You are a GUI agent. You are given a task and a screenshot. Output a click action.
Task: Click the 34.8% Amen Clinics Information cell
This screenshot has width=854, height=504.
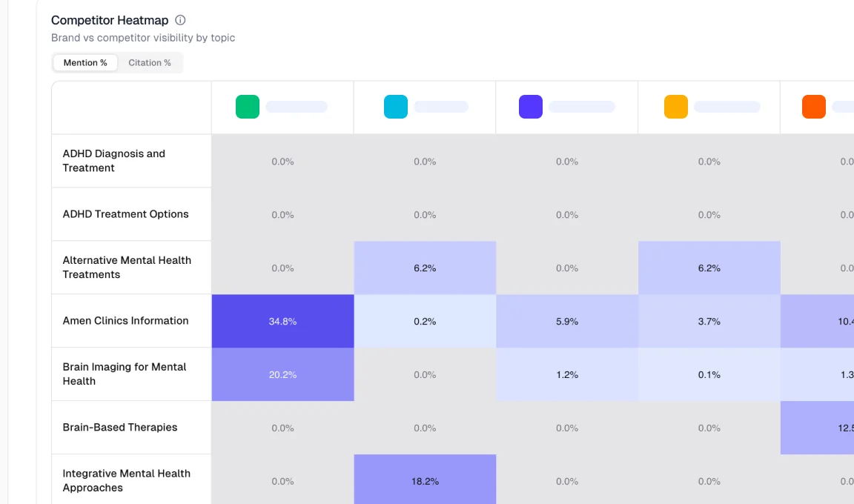click(x=282, y=321)
